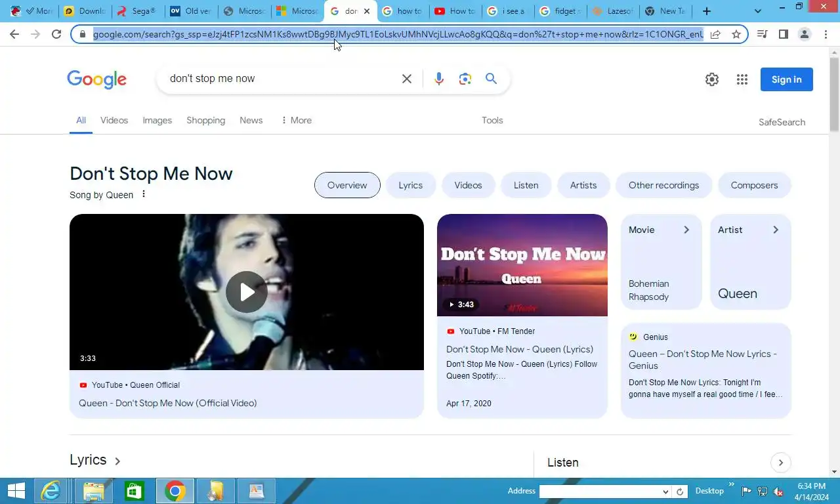Select the Other recordings chip
Image resolution: width=840 pixels, height=504 pixels.
pos(663,185)
